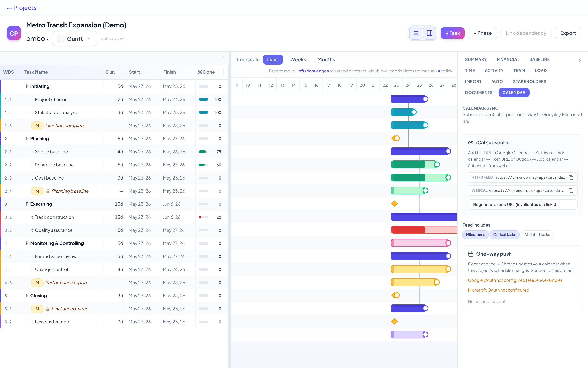Viewport: 588px width, 368px height.
Task: Click the CP project avatar icon
Action: (x=14, y=33)
